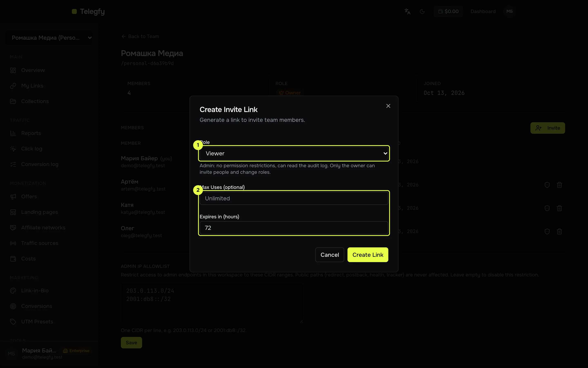The height and width of the screenshot is (368, 588).
Task: Click role shield icon for Катя
Action: click(547, 208)
